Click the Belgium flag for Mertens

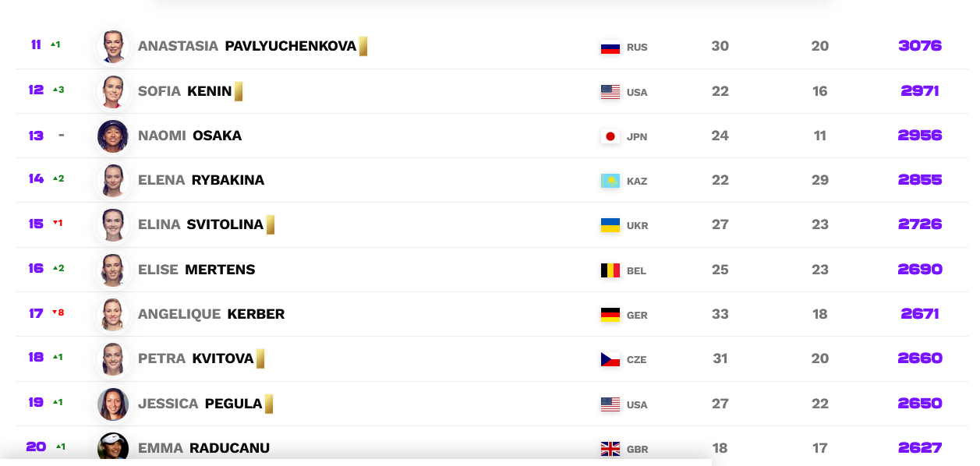pyautogui.click(x=610, y=270)
